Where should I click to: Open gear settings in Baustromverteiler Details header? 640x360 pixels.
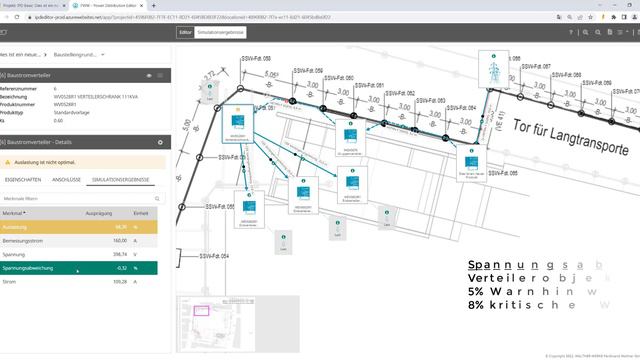160,142
